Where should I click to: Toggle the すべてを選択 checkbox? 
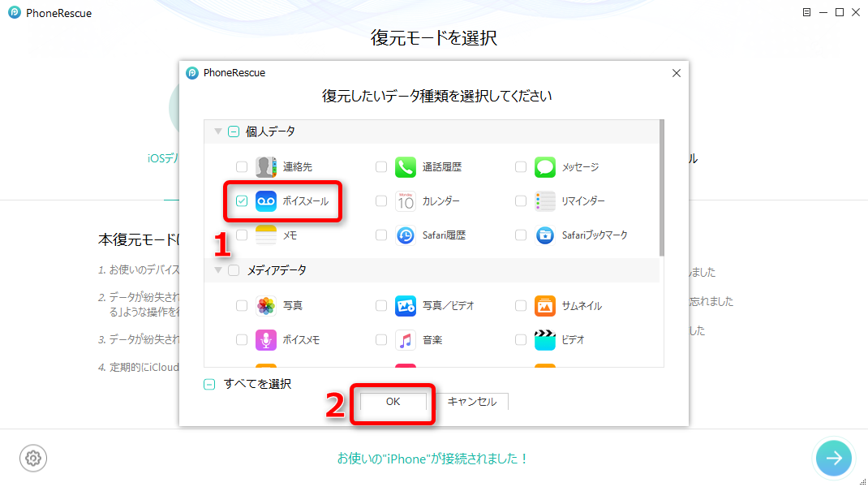tap(209, 385)
